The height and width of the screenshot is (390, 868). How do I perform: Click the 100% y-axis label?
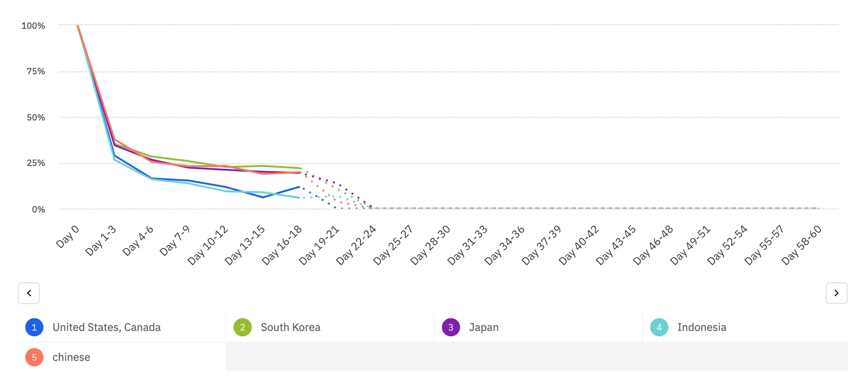(x=33, y=26)
